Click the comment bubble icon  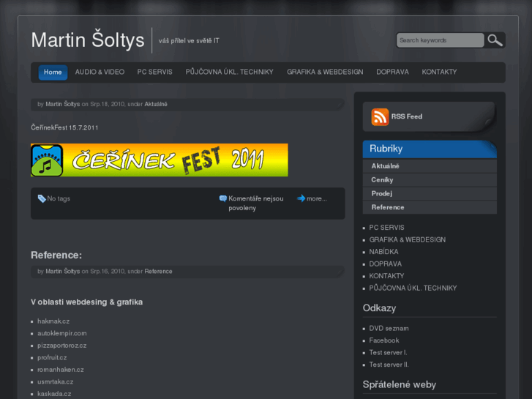pyautogui.click(x=223, y=198)
